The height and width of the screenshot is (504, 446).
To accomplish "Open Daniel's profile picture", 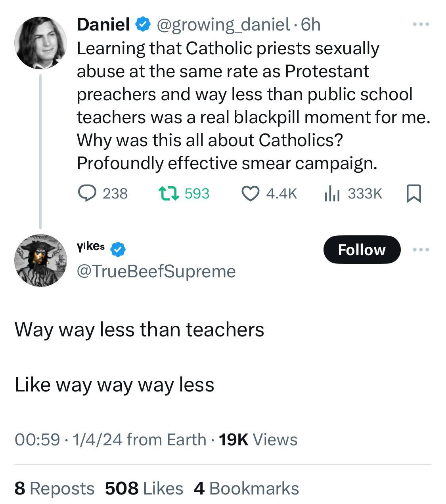I will [40, 42].
